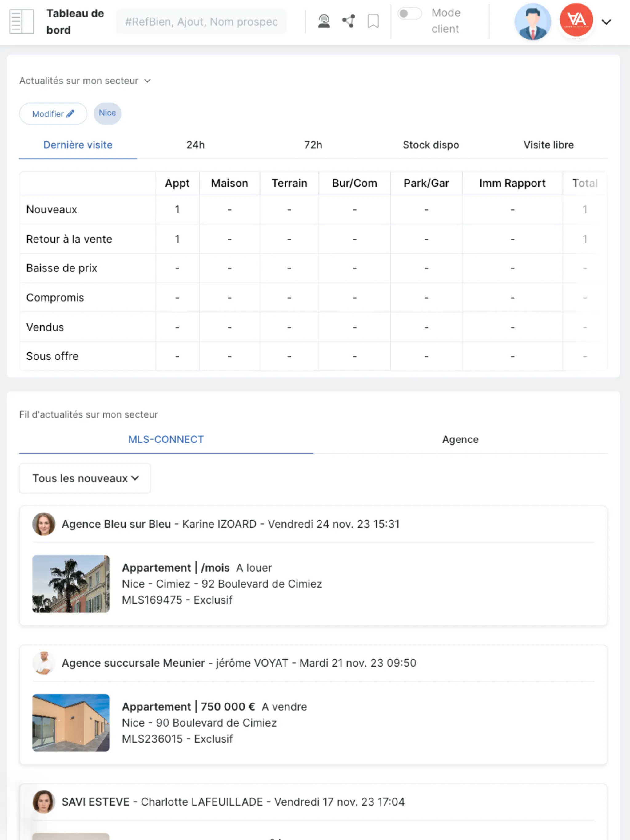Open listing MLS236015 - Exclusif

pos(177,739)
